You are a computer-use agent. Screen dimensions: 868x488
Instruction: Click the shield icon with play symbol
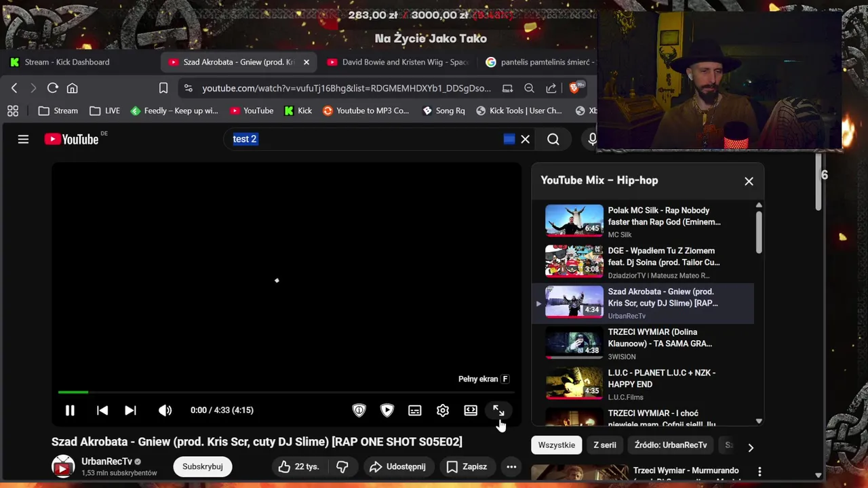coord(387,410)
